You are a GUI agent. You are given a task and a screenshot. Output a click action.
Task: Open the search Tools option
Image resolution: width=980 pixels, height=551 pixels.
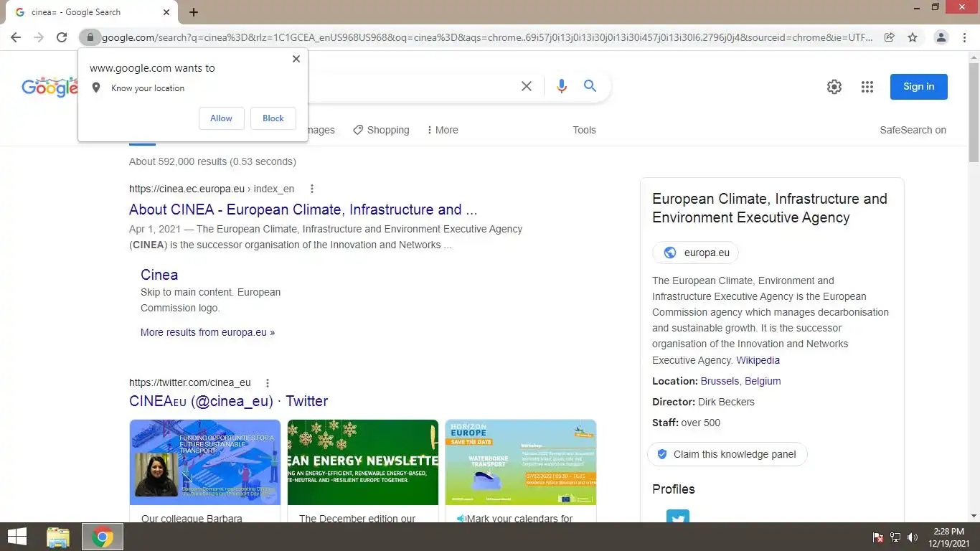pyautogui.click(x=584, y=130)
